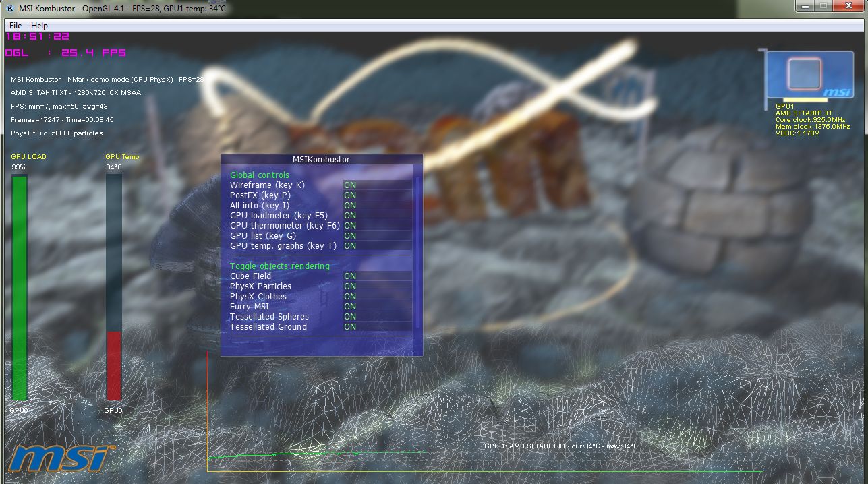The height and width of the screenshot is (484, 868).
Task: Disable Cube Field rendering
Action: [x=350, y=276]
